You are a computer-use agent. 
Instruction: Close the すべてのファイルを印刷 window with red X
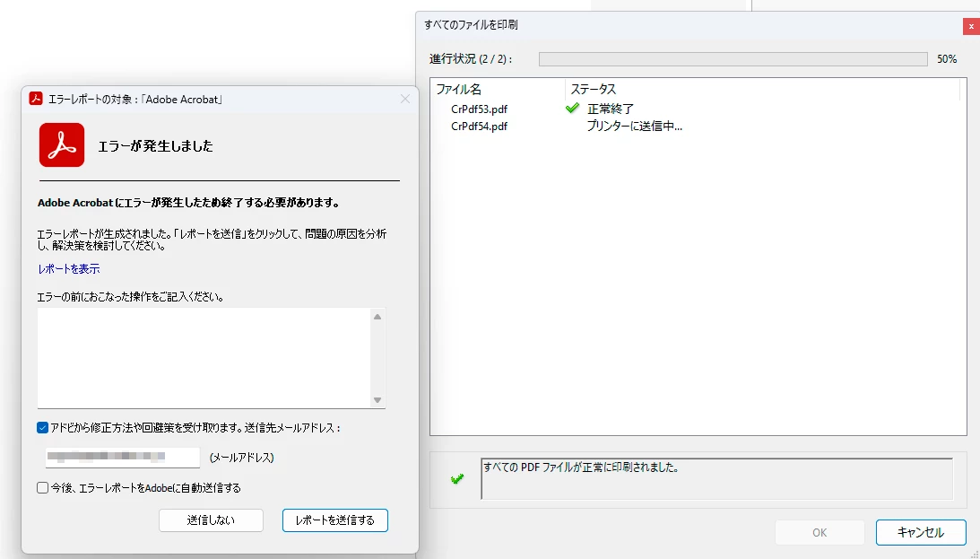pos(971,26)
